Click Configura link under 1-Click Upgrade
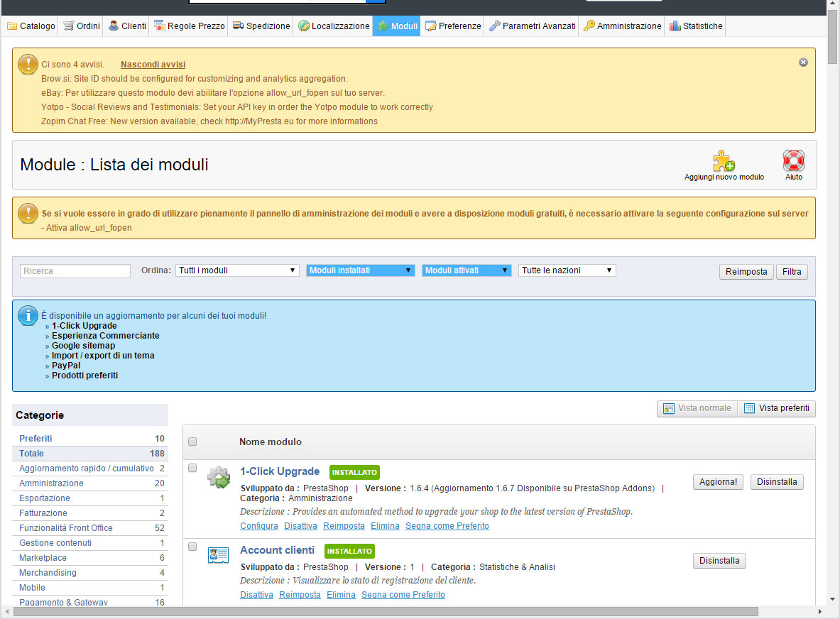Viewport: 840px width, 619px height. (x=258, y=526)
